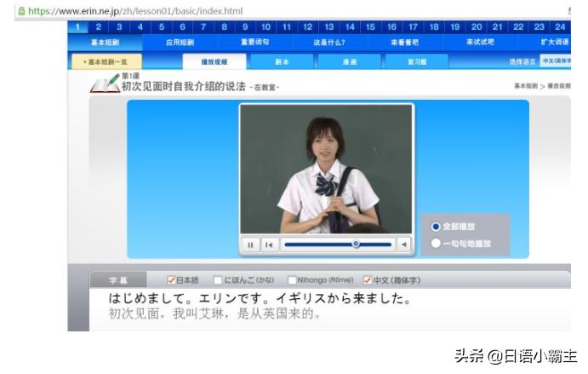Go to lesson 20
Screen dimensions: 588x374
(x=477, y=27)
